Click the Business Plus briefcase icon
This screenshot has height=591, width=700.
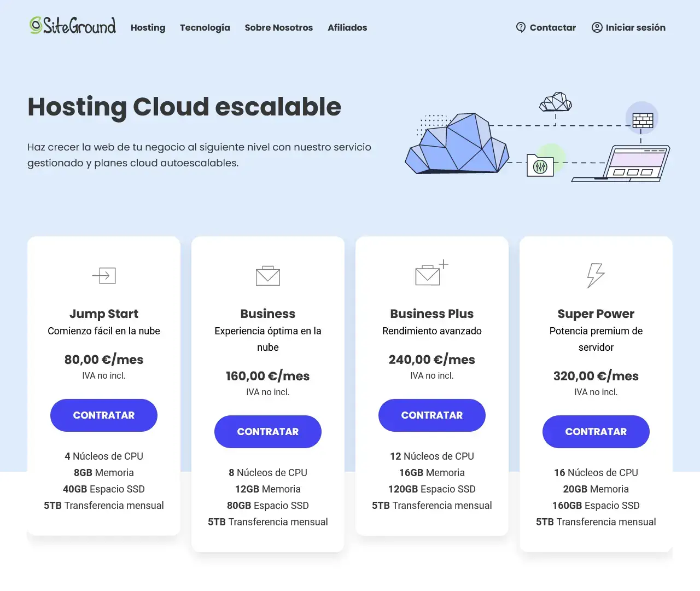[x=431, y=273]
